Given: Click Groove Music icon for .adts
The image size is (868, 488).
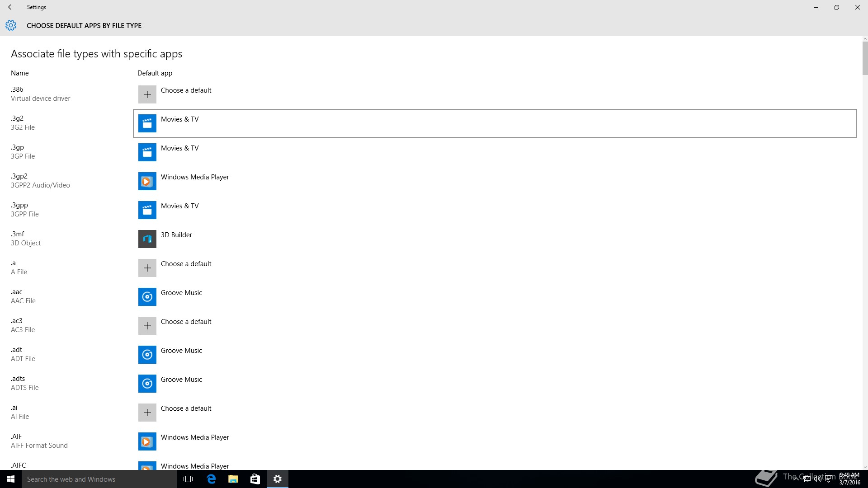Looking at the screenshot, I should 147,384.
